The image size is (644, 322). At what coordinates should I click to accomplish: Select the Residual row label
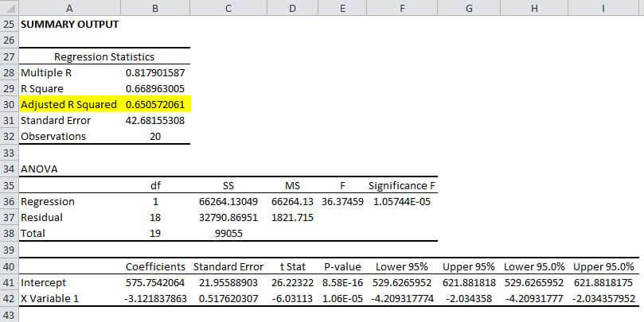click(69, 217)
